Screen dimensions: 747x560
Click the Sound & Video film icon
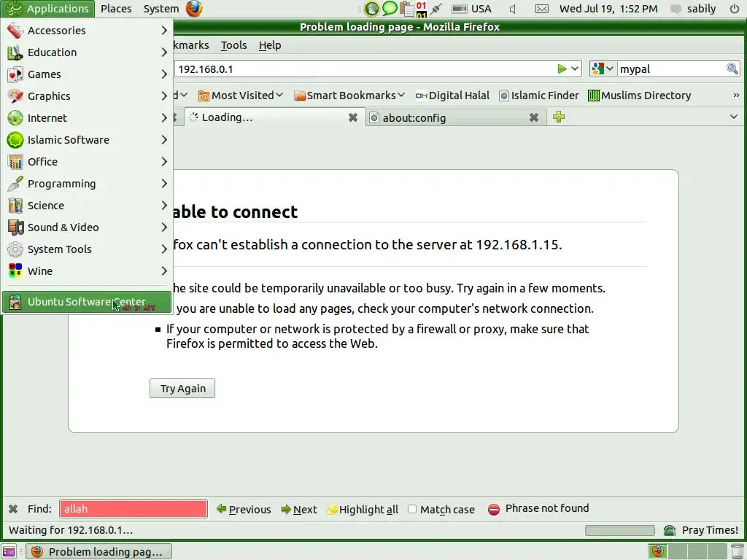coord(15,227)
